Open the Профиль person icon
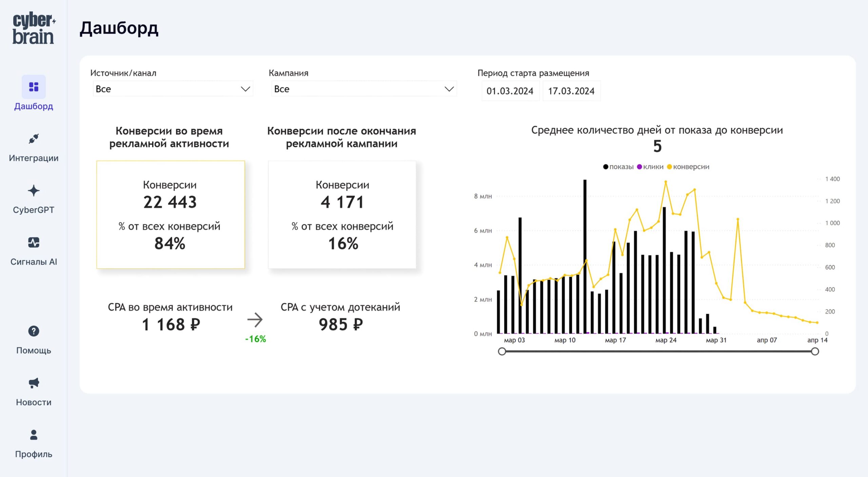This screenshot has width=868, height=477. click(34, 435)
